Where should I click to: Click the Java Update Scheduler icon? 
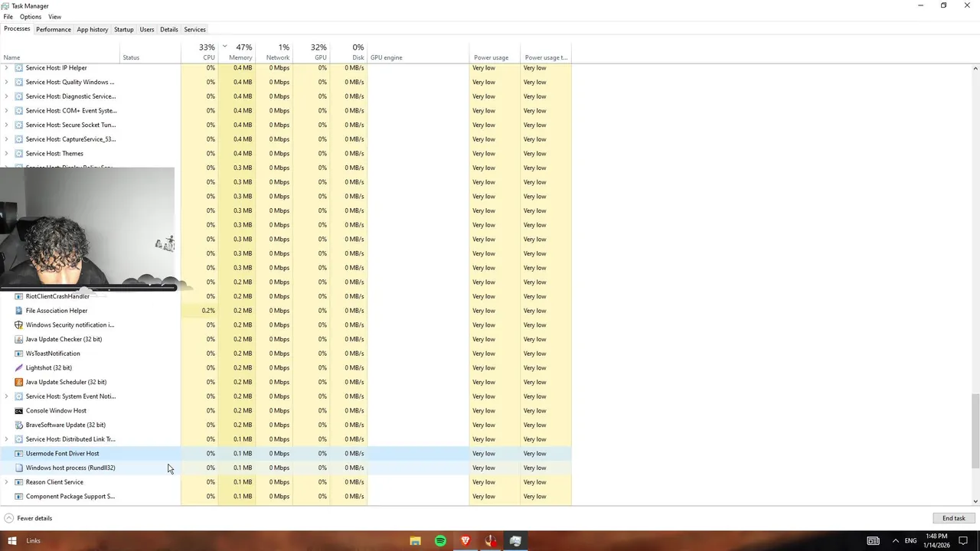(x=19, y=382)
